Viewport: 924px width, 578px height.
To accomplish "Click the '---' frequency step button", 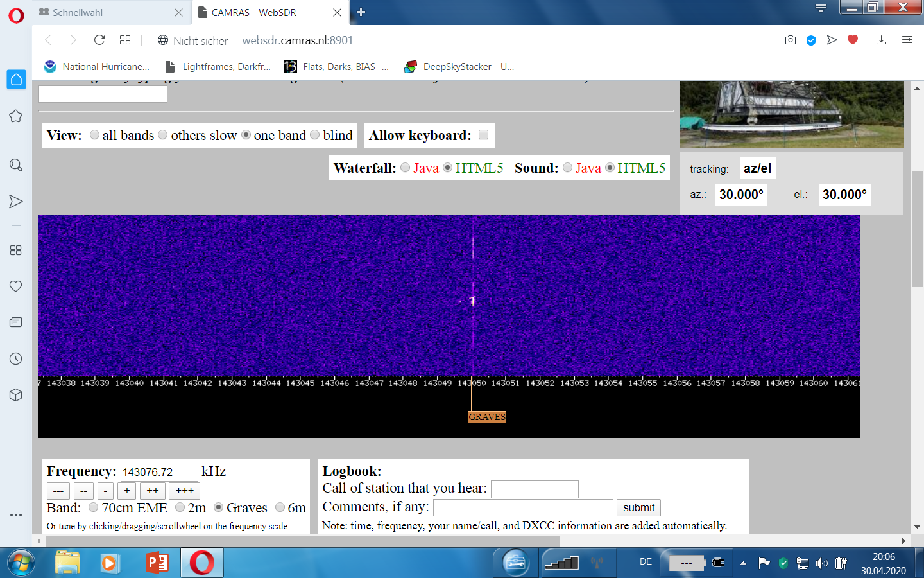I will point(58,491).
